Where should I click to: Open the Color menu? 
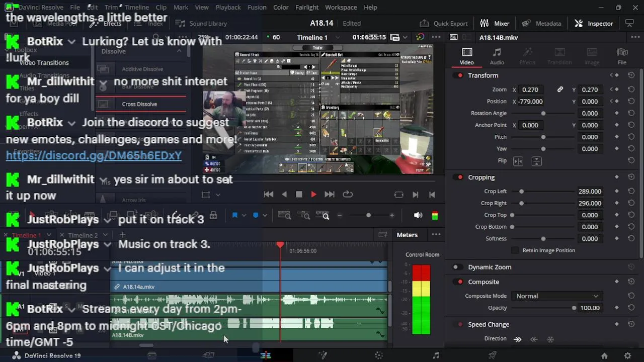[281, 7]
